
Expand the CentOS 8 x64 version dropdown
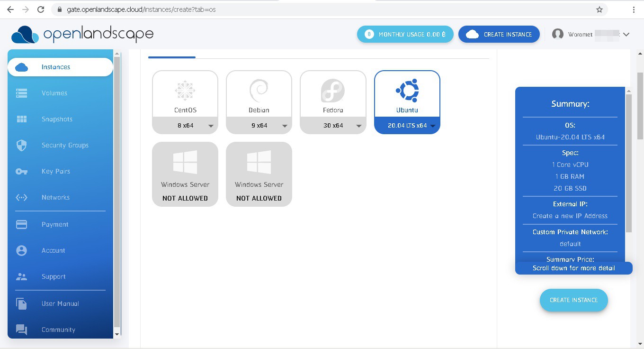185,126
